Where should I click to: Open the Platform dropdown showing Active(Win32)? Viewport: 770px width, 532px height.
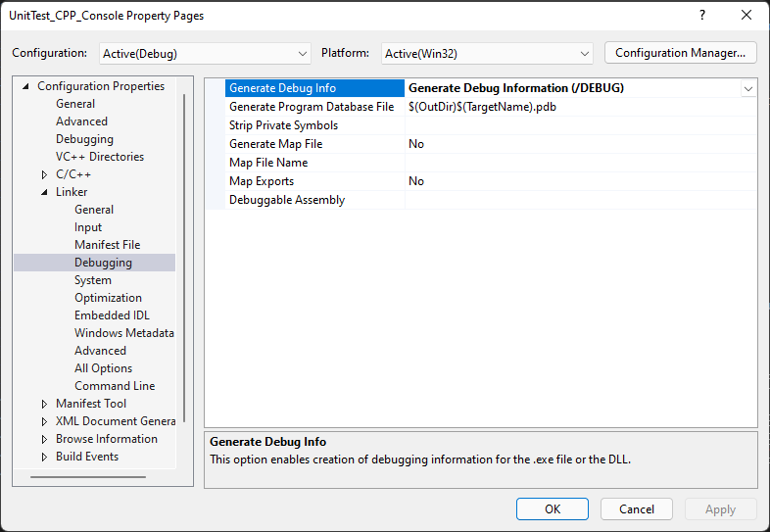(x=487, y=54)
